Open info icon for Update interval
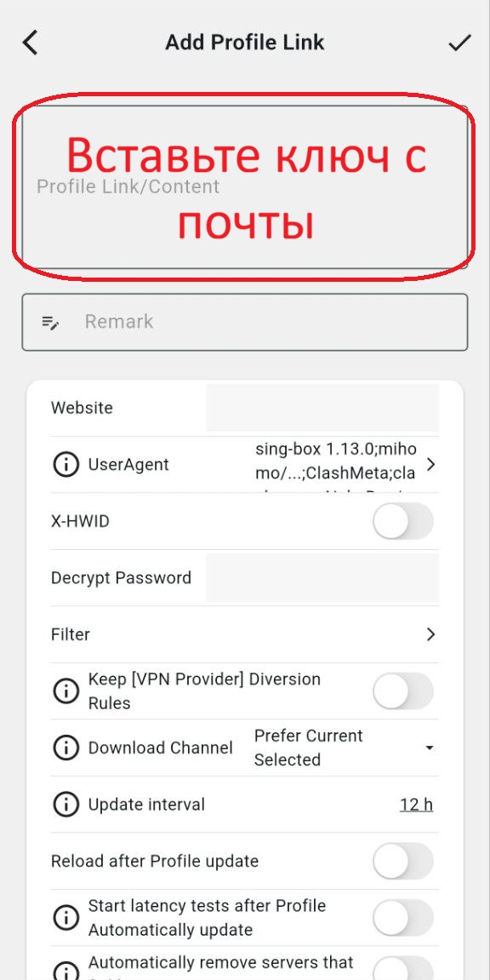The width and height of the screenshot is (490, 980). pos(66,805)
